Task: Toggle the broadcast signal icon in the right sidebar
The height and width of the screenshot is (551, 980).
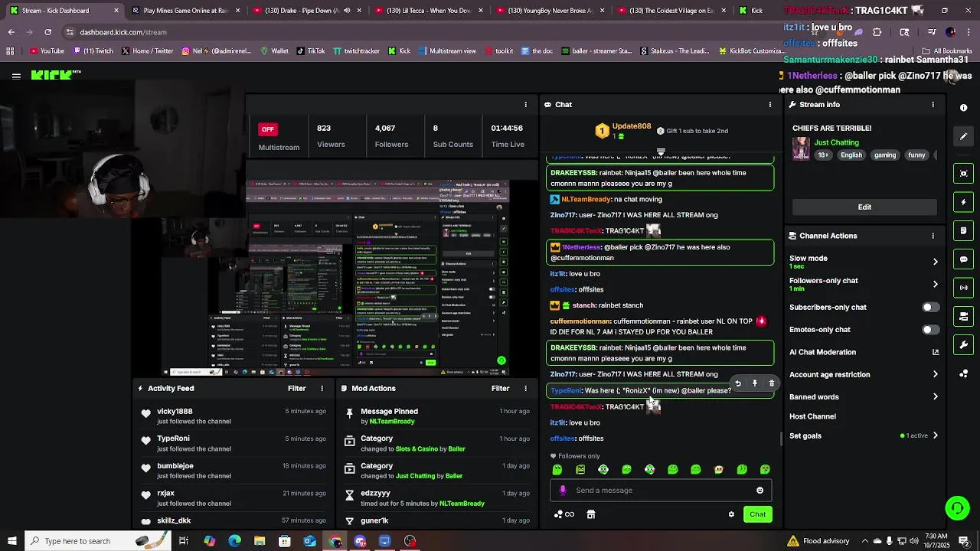Action: coord(963,288)
